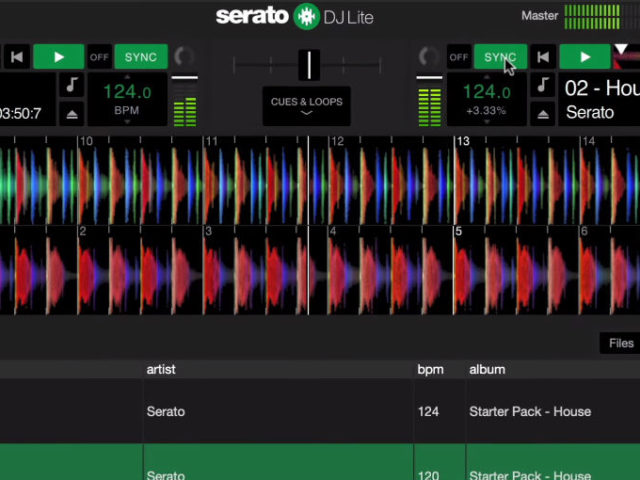The height and width of the screenshot is (480, 640).
Task: Eject the track from left deck
Action: point(72,114)
